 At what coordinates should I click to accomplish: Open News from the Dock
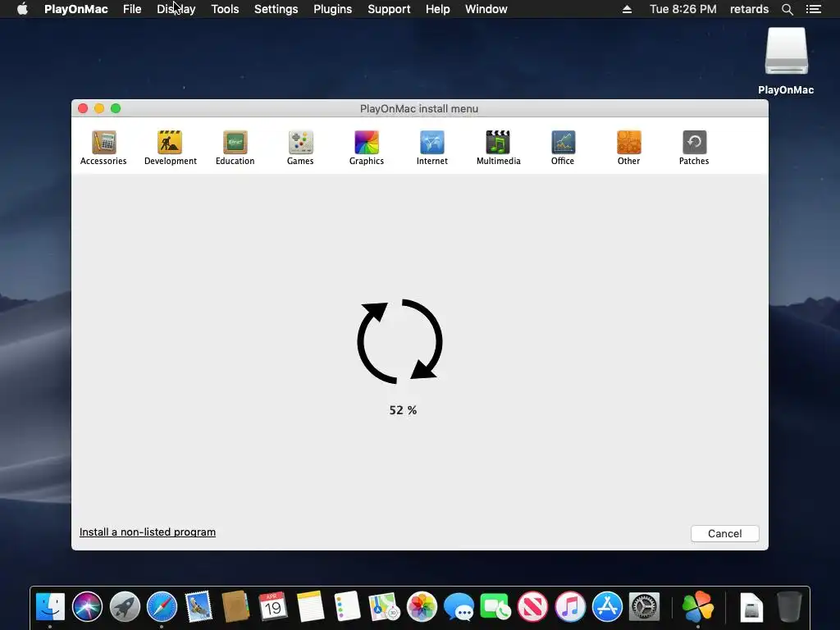[532, 606]
